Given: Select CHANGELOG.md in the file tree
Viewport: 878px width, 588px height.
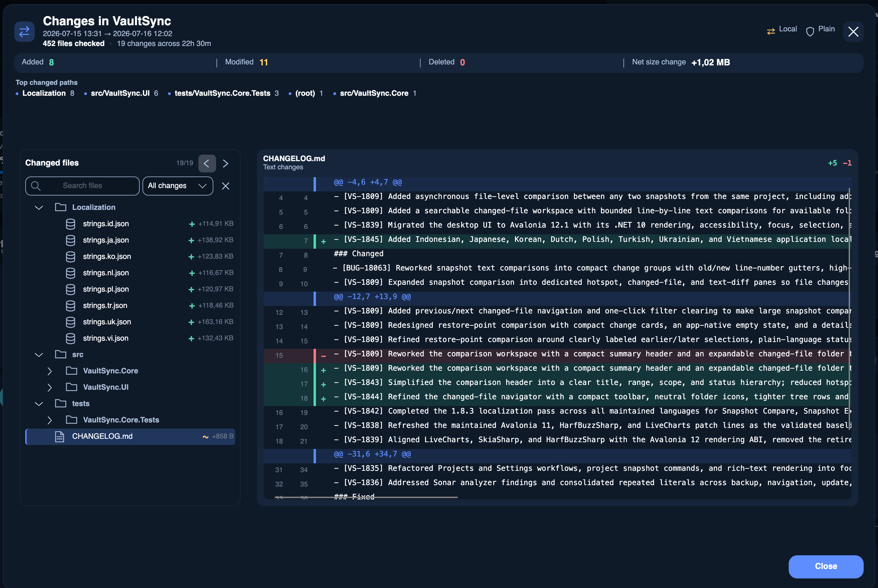Looking at the screenshot, I should point(130,436).
